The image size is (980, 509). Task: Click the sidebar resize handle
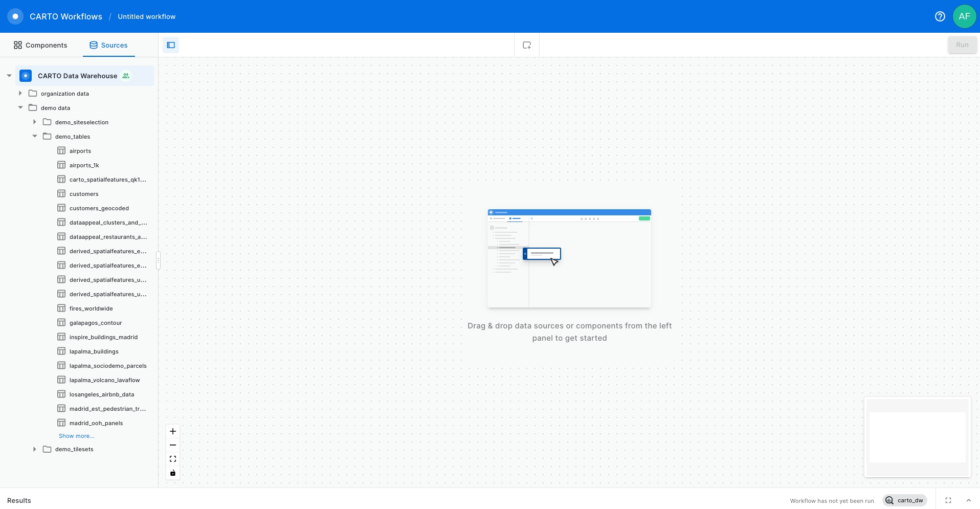[x=158, y=260]
